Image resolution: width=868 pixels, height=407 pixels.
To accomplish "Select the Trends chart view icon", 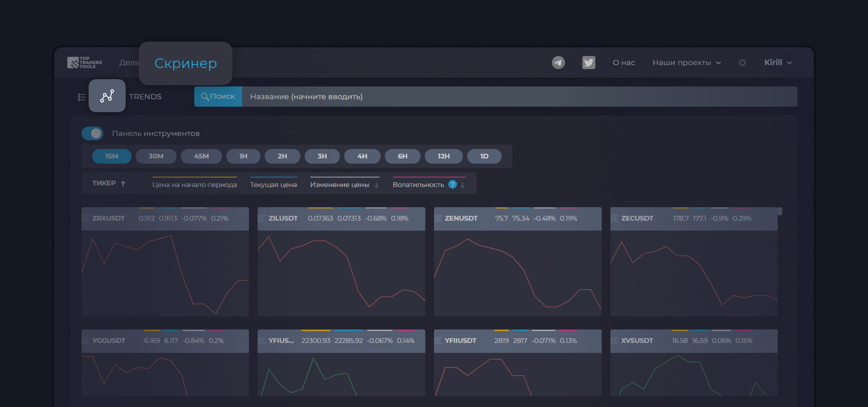I will click(x=107, y=95).
